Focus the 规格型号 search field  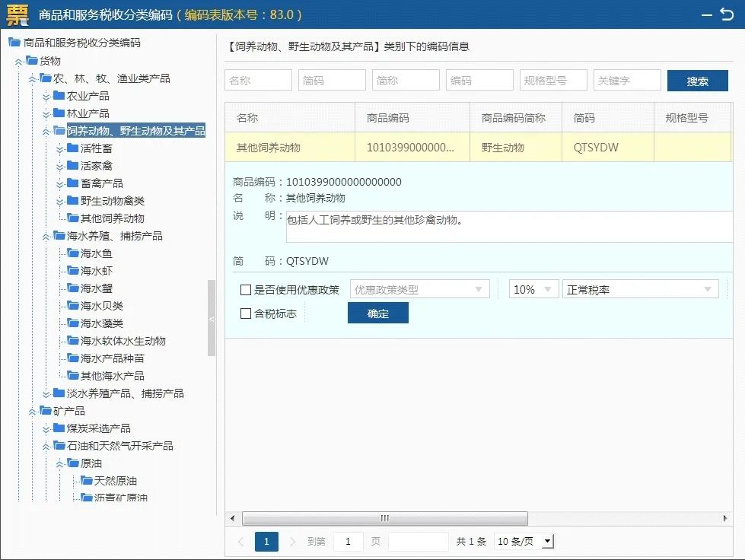point(553,80)
